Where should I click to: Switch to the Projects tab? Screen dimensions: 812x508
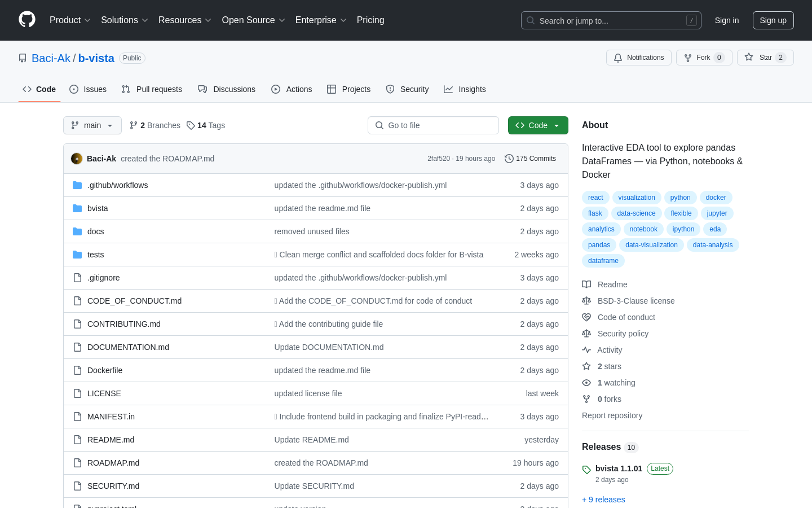tap(349, 89)
